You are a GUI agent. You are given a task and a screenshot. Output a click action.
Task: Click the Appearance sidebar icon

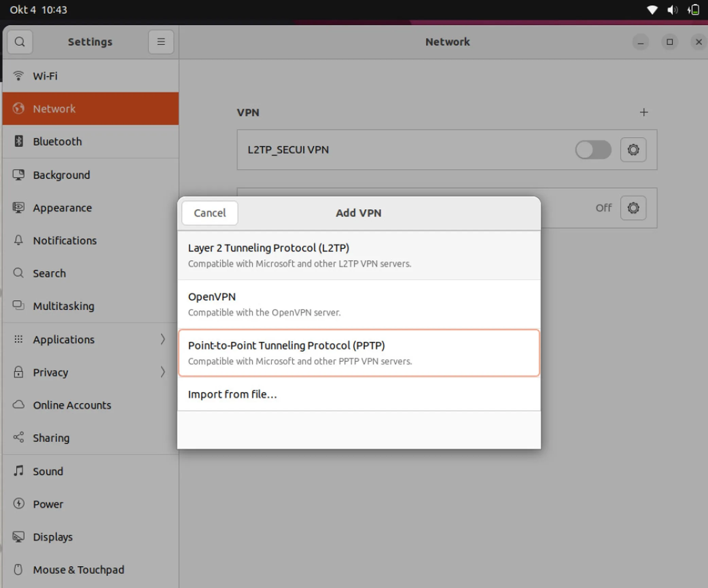tap(18, 207)
